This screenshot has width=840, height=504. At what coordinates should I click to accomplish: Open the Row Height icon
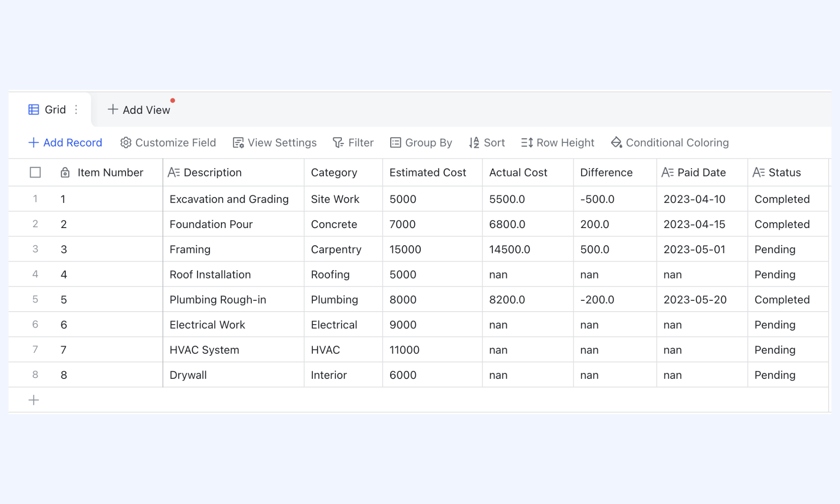[527, 143]
